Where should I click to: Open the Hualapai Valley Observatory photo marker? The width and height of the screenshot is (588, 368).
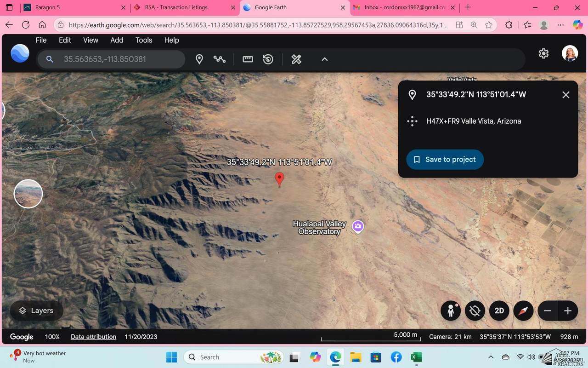358,226
